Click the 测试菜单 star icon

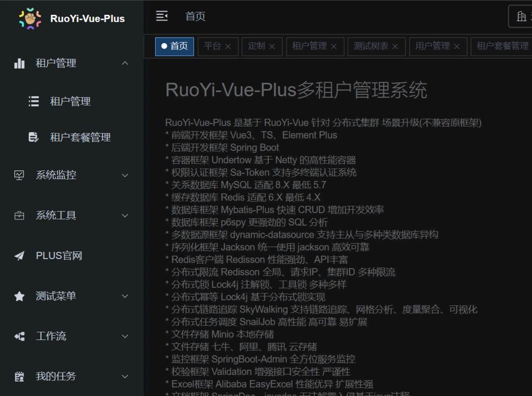coord(19,296)
